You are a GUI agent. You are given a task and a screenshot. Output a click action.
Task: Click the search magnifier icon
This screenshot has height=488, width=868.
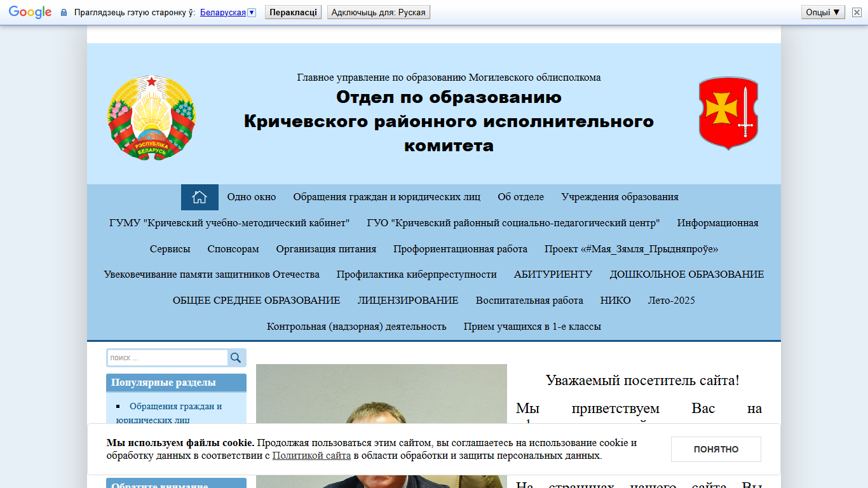click(x=236, y=358)
